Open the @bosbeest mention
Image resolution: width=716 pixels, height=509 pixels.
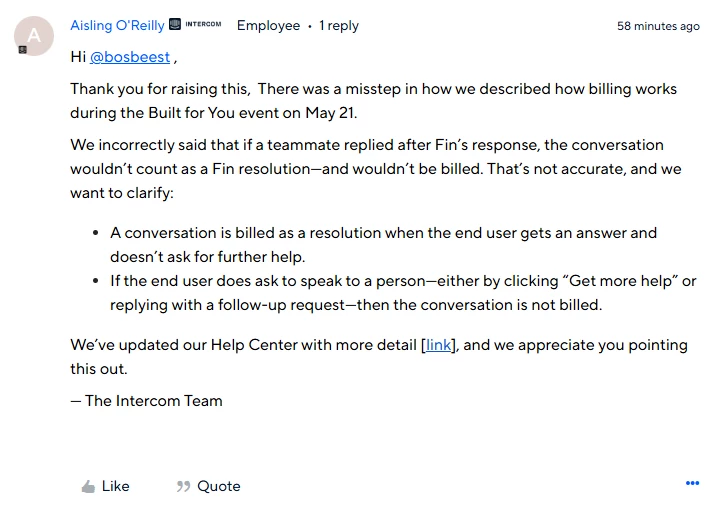(x=130, y=57)
